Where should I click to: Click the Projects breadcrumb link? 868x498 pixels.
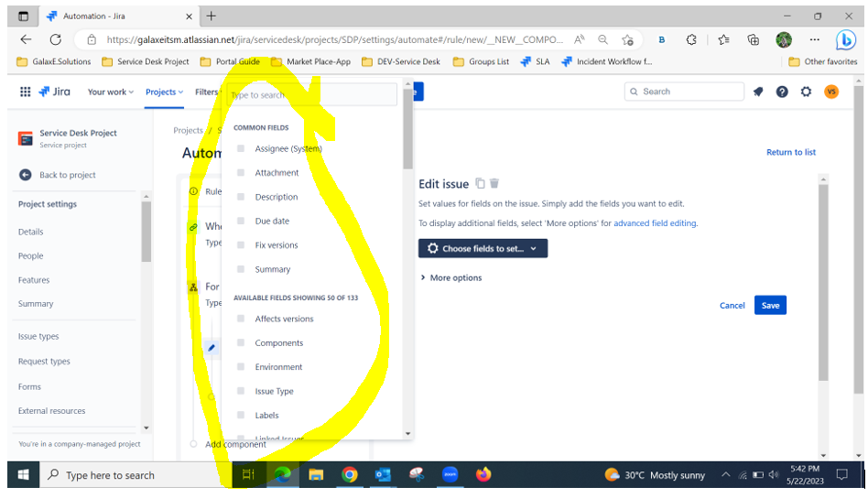189,131
